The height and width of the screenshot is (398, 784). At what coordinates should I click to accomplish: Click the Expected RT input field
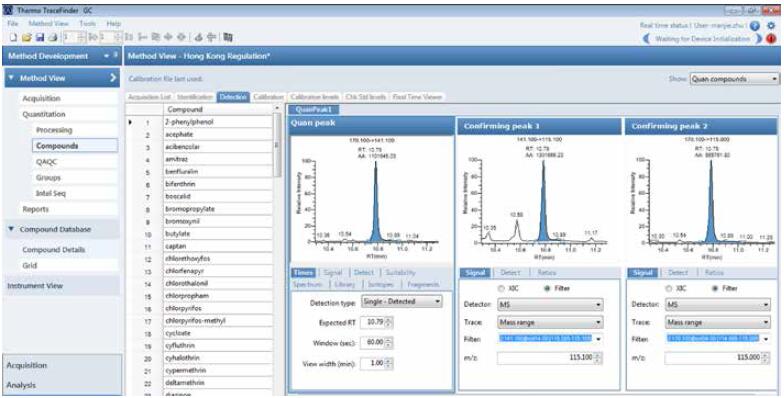[x=372, y=322]
